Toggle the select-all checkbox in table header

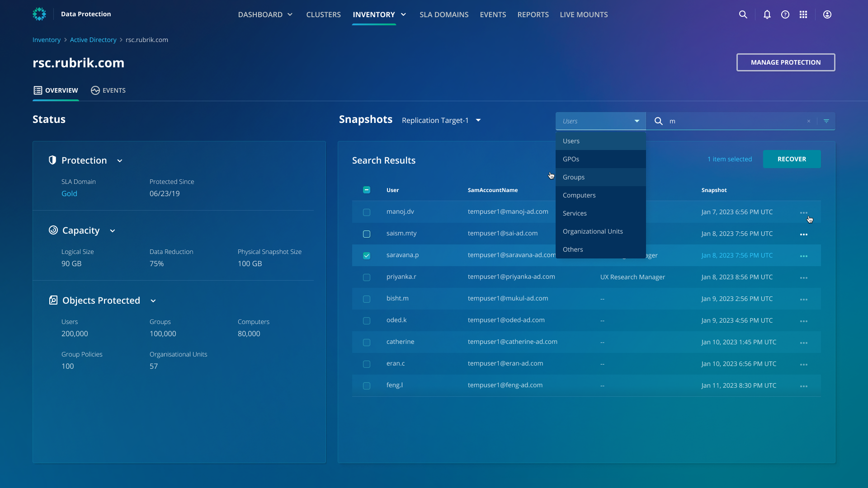pyautogui.click(x=367, y=190)
